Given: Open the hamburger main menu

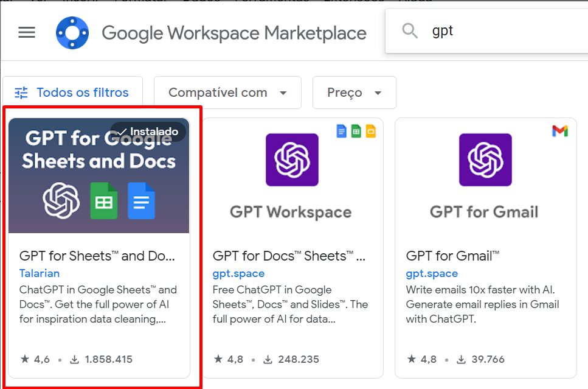Looking at the screenshot, I should (x=27, y=33).
